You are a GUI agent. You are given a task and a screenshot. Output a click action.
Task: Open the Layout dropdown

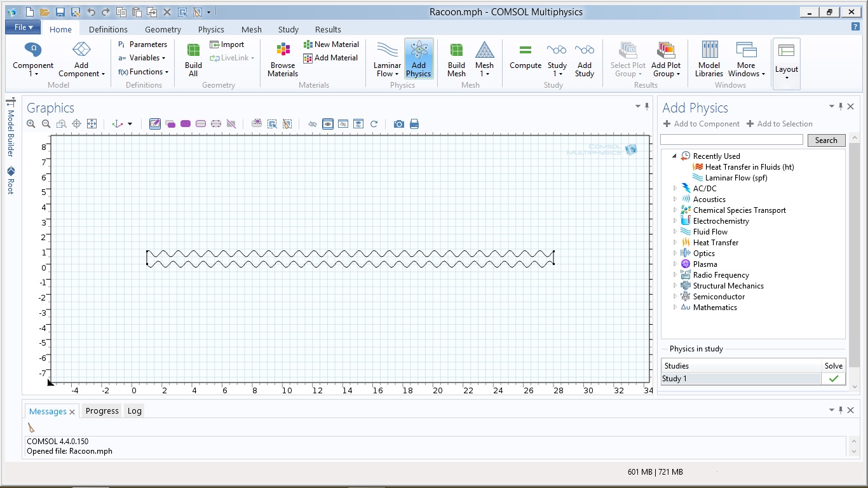(786, 70)
